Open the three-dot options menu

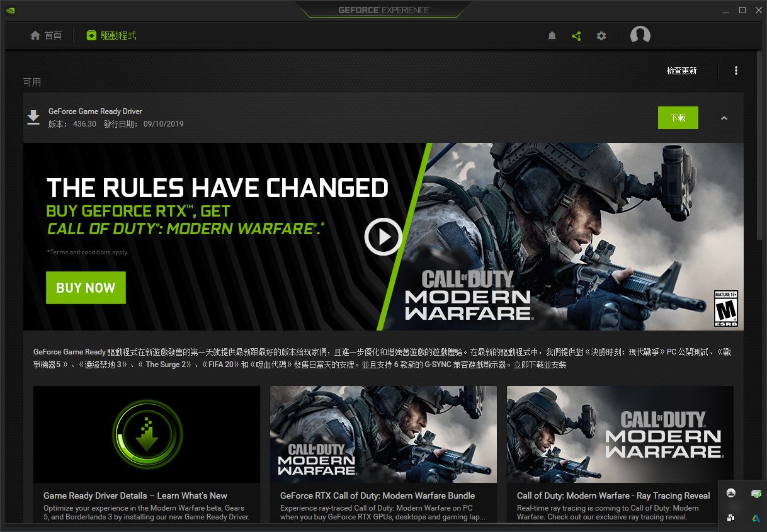(x=736, y=71)
